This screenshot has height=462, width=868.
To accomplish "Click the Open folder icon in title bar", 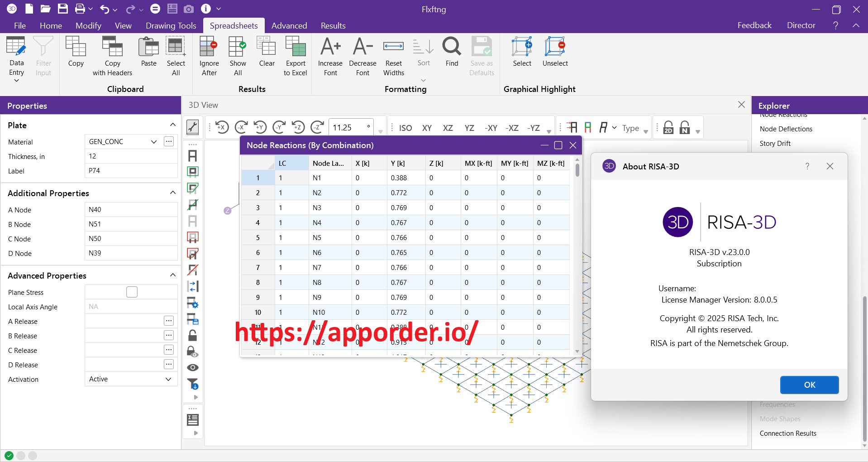I will pyautogui.click(x=45, y=9).
